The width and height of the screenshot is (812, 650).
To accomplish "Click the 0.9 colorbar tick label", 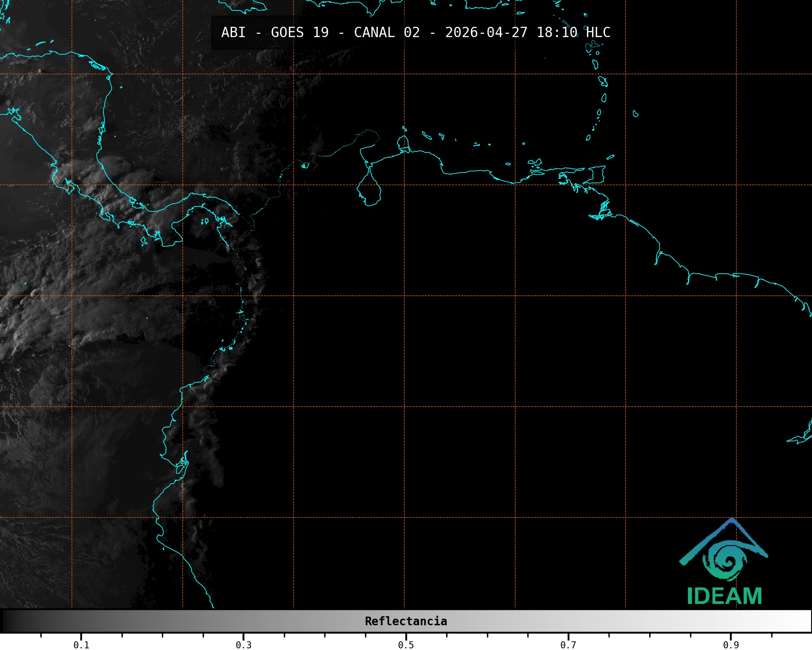I will click(x=730, y=645).
